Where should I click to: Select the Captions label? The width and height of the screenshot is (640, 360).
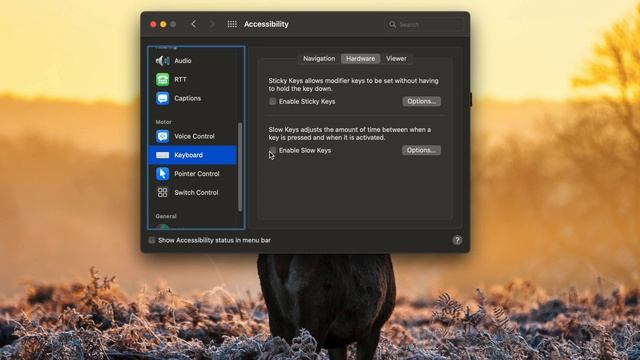click(x=187, y=98)
